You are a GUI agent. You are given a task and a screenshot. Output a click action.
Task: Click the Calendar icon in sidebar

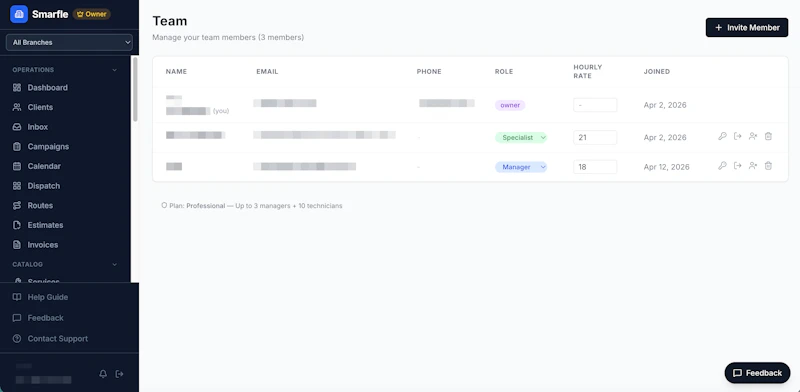point(17,166)
